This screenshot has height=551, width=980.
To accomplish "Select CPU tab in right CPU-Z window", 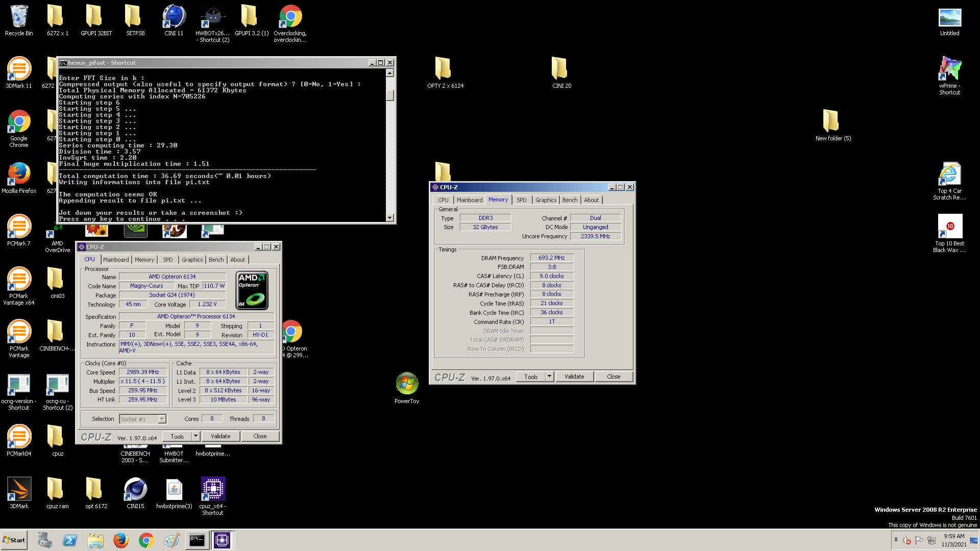I will pos(443,200).
